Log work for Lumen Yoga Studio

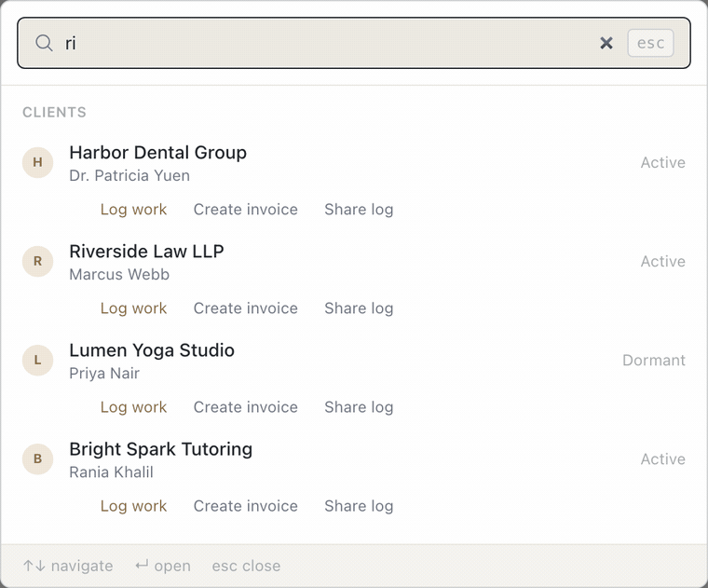point(133,407)
